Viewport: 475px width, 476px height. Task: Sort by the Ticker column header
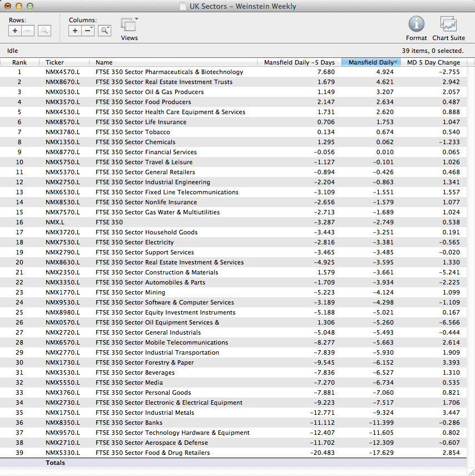[55, 62]
